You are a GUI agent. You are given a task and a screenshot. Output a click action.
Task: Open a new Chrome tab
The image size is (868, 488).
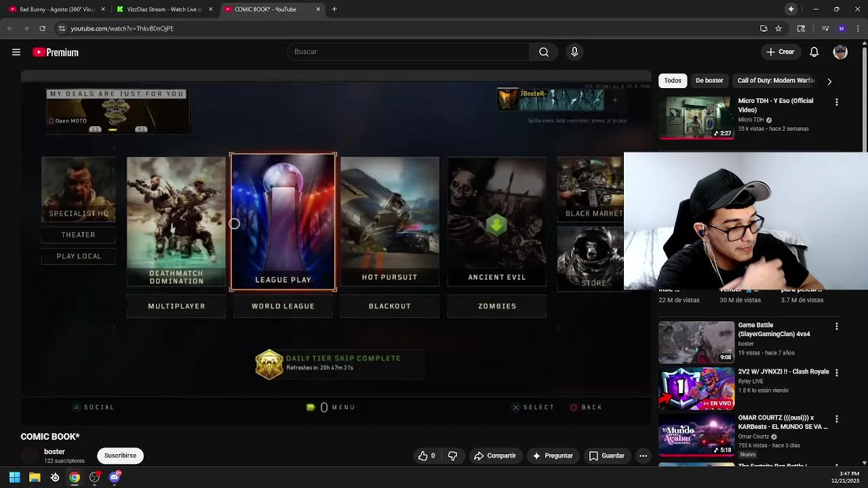click(x=334, y=9)
